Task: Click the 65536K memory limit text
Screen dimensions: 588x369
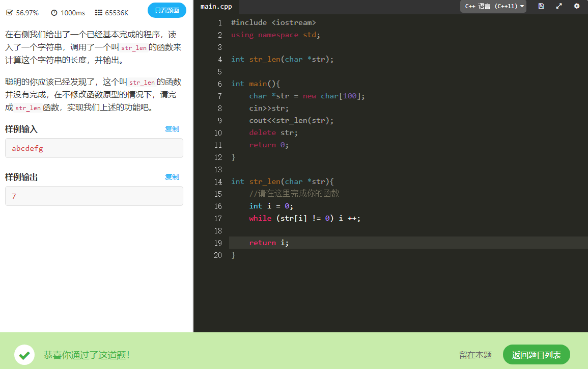Action: [117, 13]
